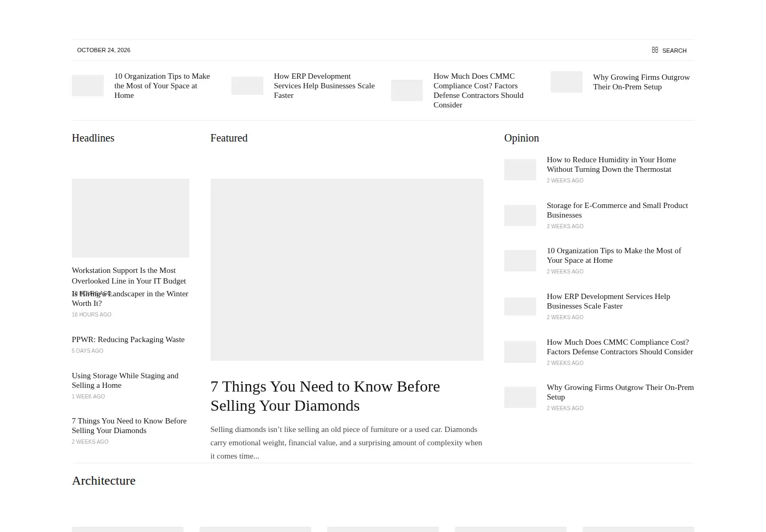The image size is (766, 532).
Task: Click thumbnail beside top 'CMMC Compliance Cost' article
Action: [407, 90]
